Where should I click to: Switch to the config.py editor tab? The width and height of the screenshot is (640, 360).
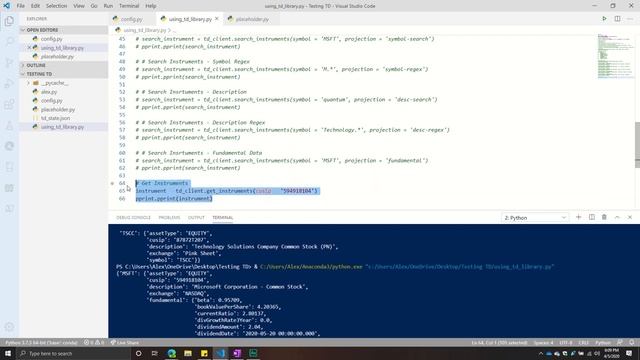(x=132, y=19)
